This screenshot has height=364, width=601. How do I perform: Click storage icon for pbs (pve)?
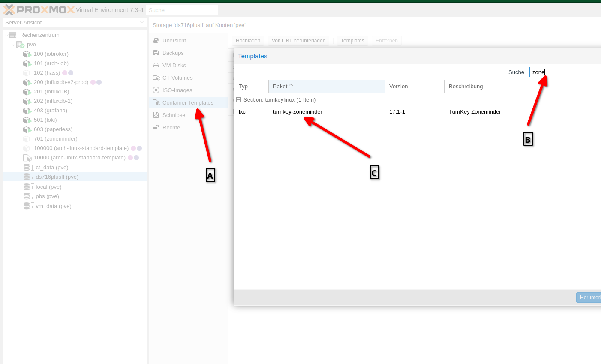tap(29, 196)
